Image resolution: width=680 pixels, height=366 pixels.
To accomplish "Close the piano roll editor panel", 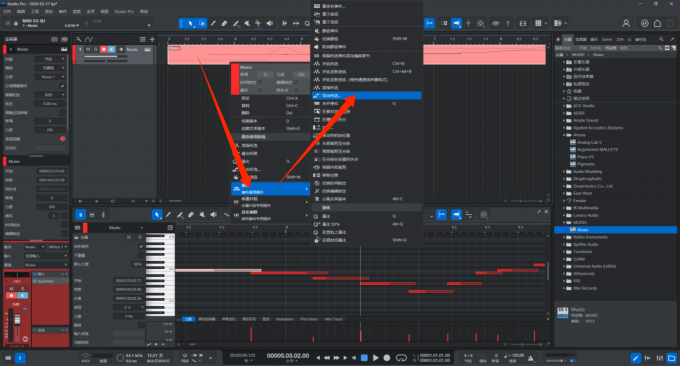I will (x=546, y=212).
